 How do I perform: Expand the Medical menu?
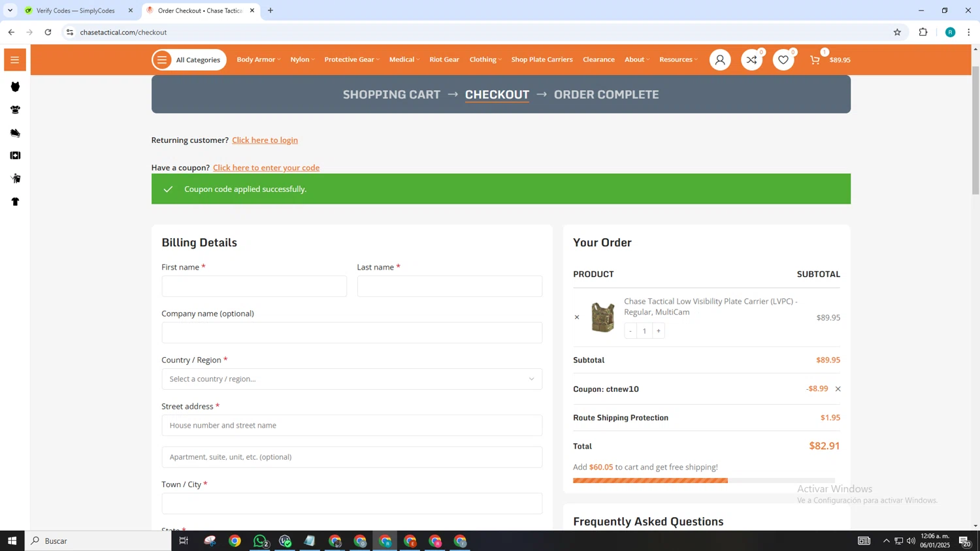(404, 59)
